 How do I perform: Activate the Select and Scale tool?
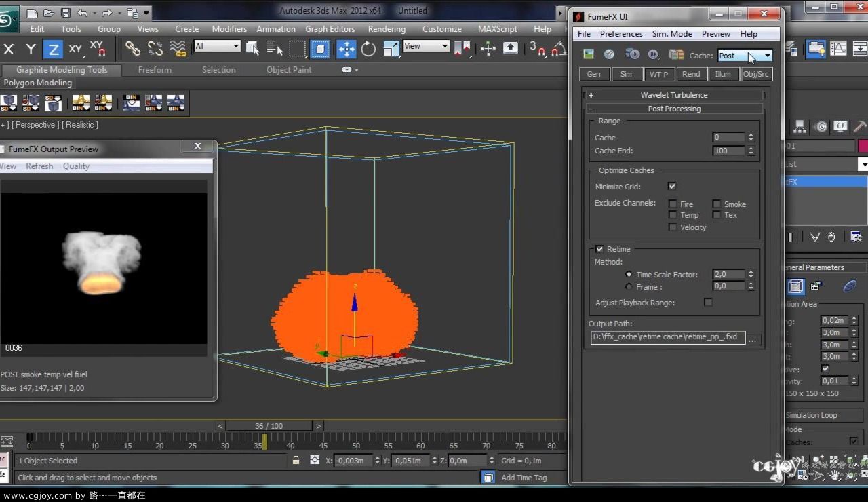point(391,48)
